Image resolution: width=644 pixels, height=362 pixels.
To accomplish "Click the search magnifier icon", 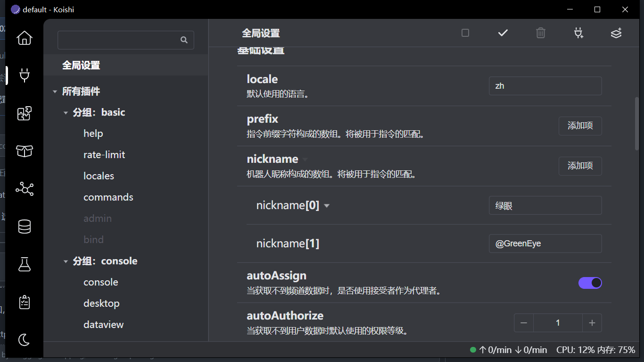I will click(x=184, y=40).
